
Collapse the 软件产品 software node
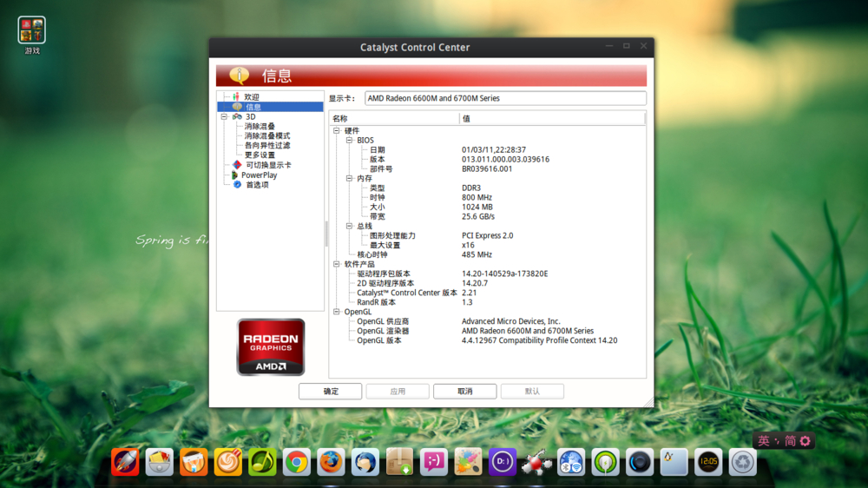pyautogui.click(x=337, y=264)
